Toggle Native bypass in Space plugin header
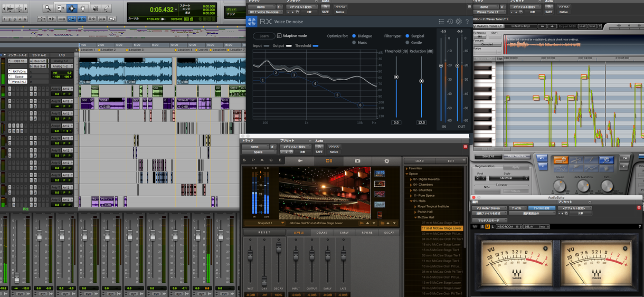The image size is (644, 297). [x=334, y=152]
